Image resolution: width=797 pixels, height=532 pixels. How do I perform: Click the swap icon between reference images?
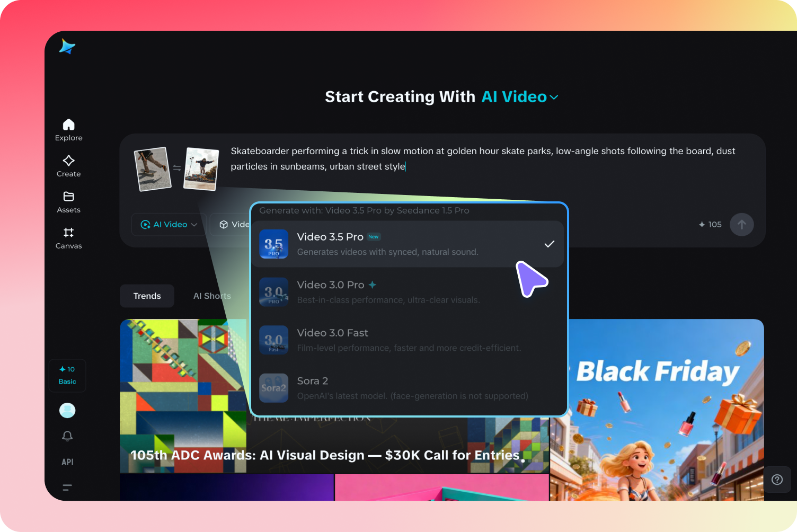[177, 168]
